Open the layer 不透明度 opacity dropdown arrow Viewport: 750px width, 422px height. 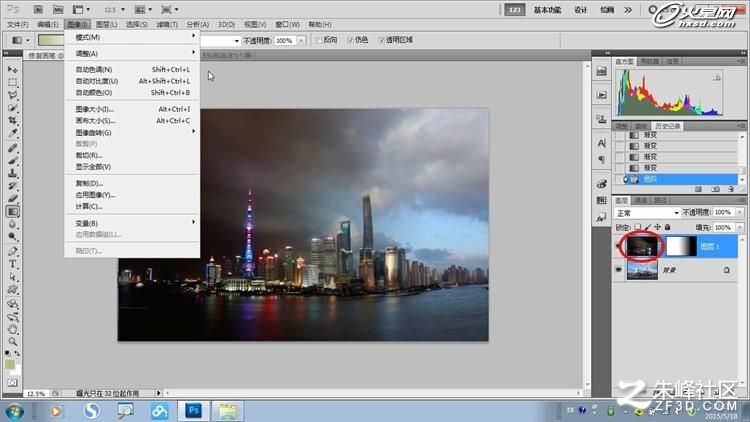click(x=740, y=212)
